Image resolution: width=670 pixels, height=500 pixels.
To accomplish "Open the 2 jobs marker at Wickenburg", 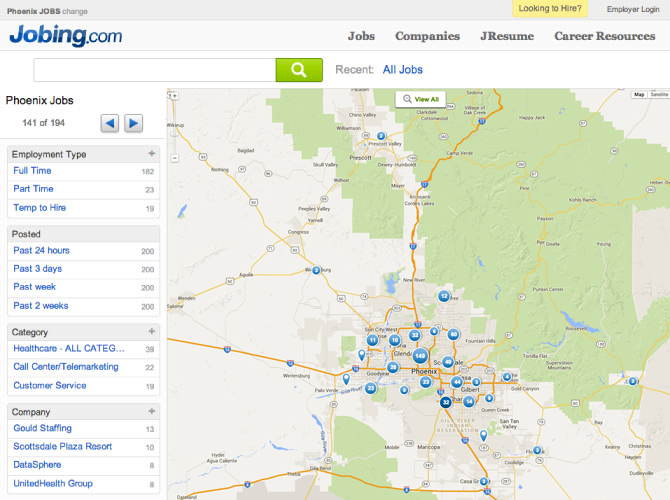I will tap(316, 270).
